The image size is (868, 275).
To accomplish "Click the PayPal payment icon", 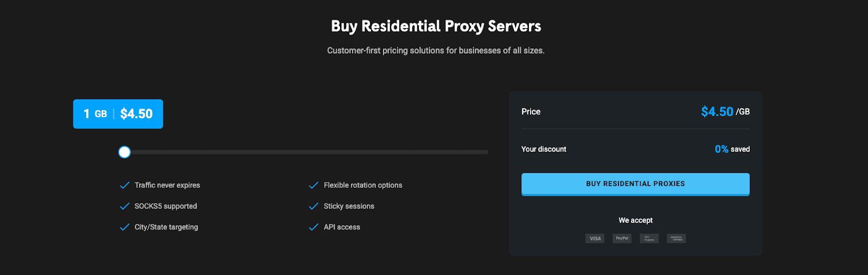I will coord(622,238).
